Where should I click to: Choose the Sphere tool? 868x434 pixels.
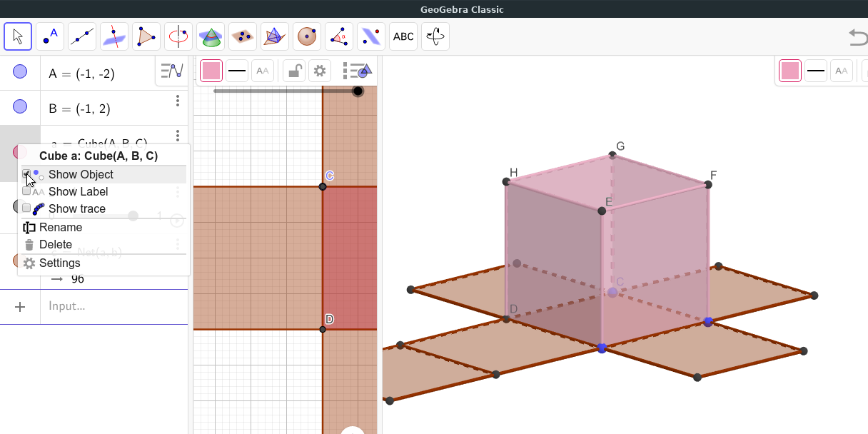(x=307, y=36)
